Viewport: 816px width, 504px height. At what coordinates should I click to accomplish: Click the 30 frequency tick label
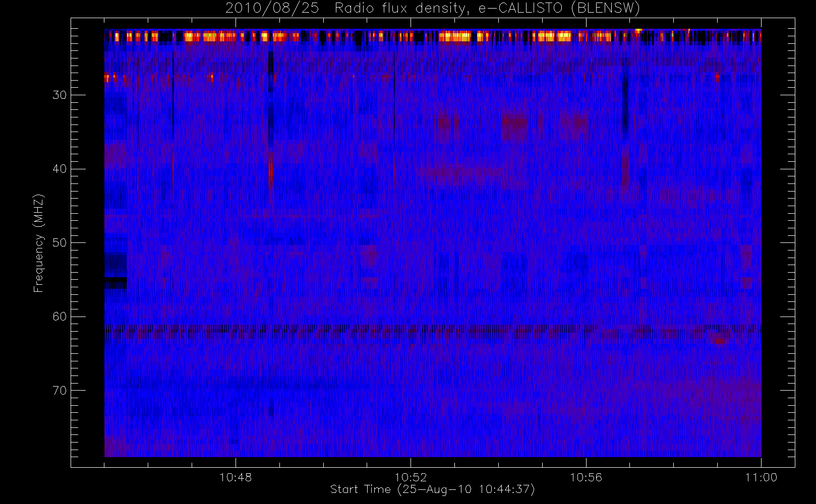coord(60,95)
